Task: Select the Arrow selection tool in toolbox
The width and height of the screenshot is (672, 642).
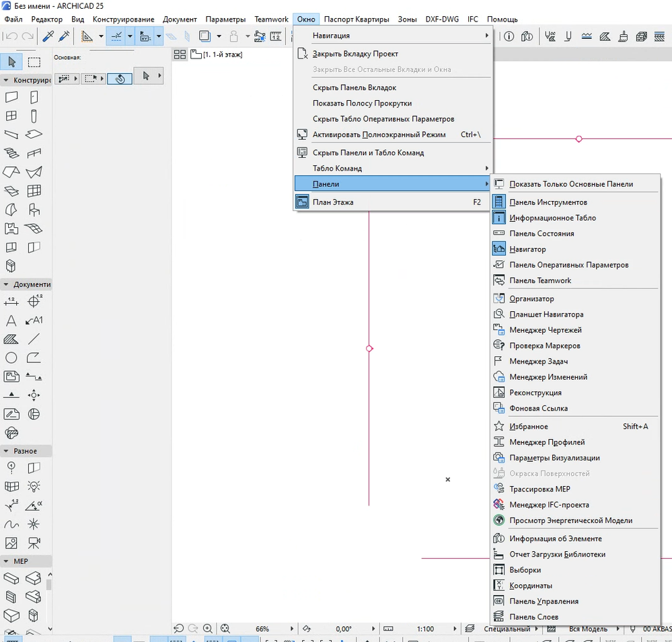Action: pos(11,63)
